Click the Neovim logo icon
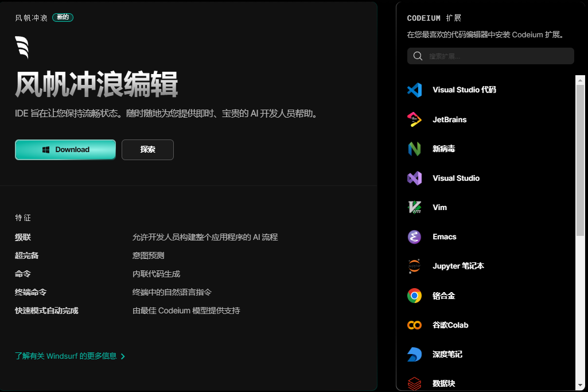Screen dimensions: 588x392 tap(414, 149)
